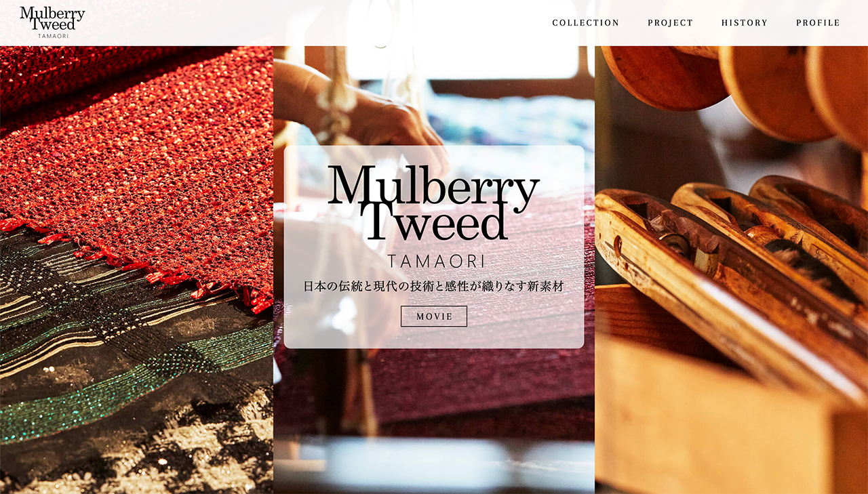Click the large Mulberry Tweed title in card
The image size is (868, 494).
click(x=434, y=203)
